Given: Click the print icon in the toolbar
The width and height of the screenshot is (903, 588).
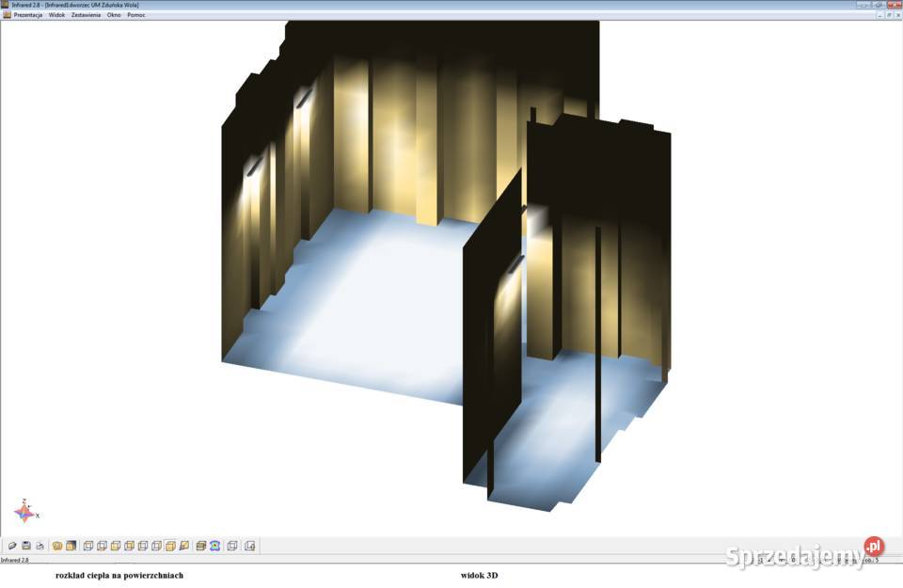Looking at the screenshot, I should click(x=40, y=546).
